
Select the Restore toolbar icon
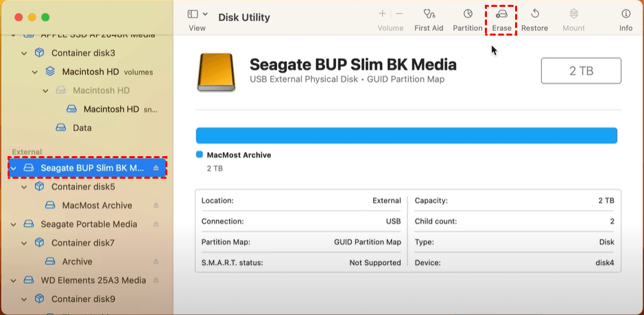(534, 14)
